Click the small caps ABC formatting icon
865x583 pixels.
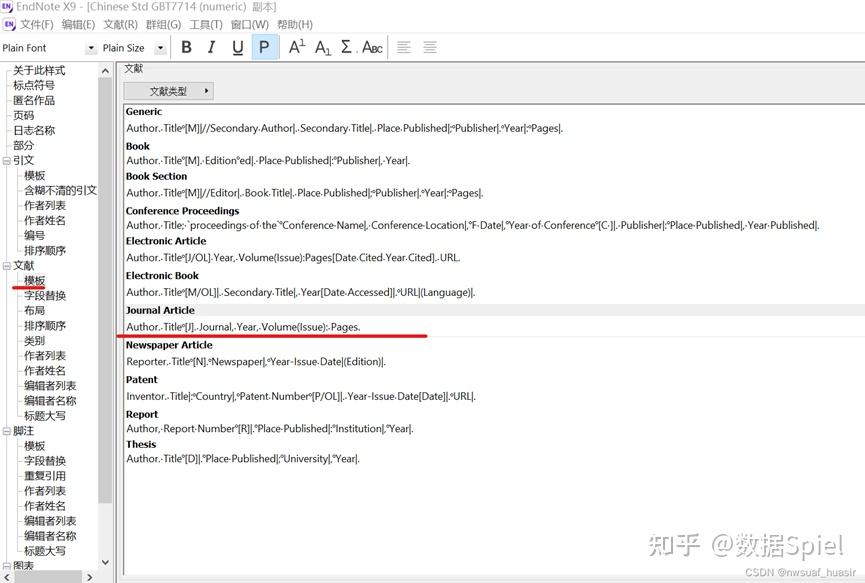pyautogui.click(x=369, y=47)
